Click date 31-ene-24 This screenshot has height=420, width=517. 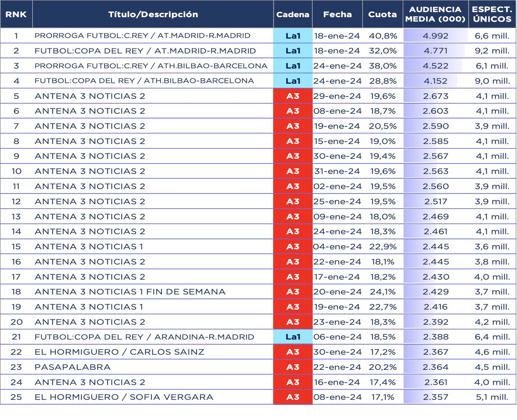coord(337,171)
